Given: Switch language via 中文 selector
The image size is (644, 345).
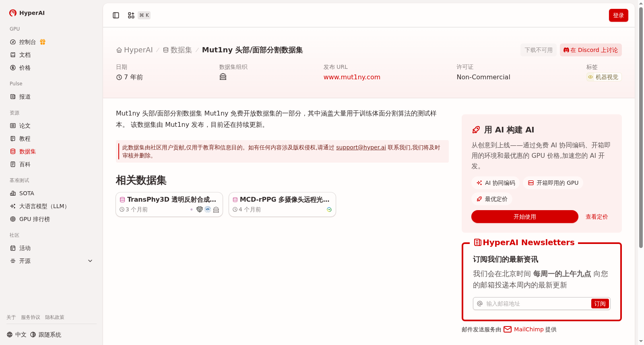Looking at the screenshot, I should coord(17,335).
